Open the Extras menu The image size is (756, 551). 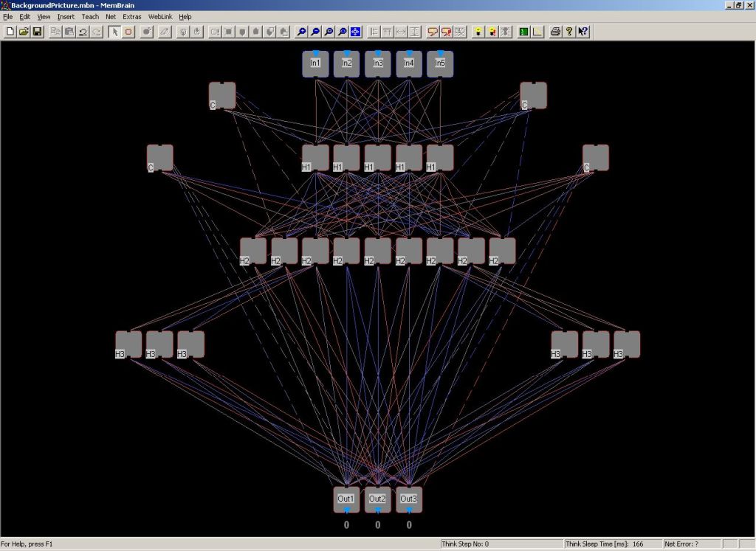pos(132,16)
